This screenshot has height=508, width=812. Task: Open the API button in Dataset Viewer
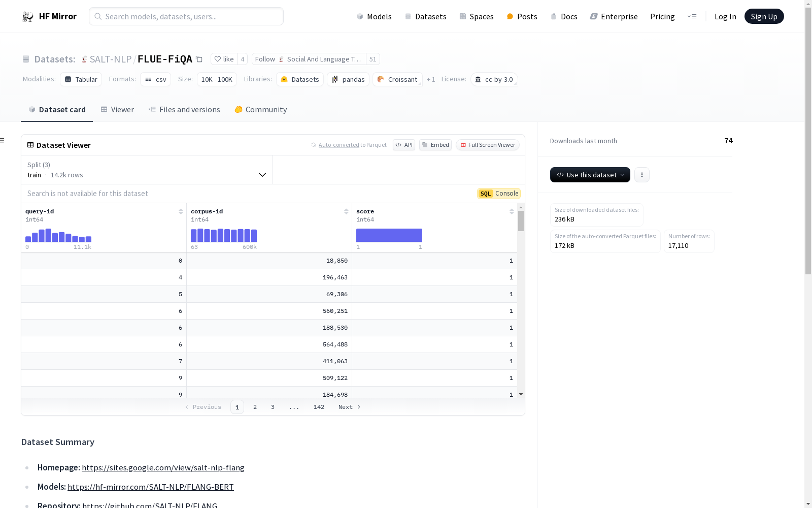(404, 145)
